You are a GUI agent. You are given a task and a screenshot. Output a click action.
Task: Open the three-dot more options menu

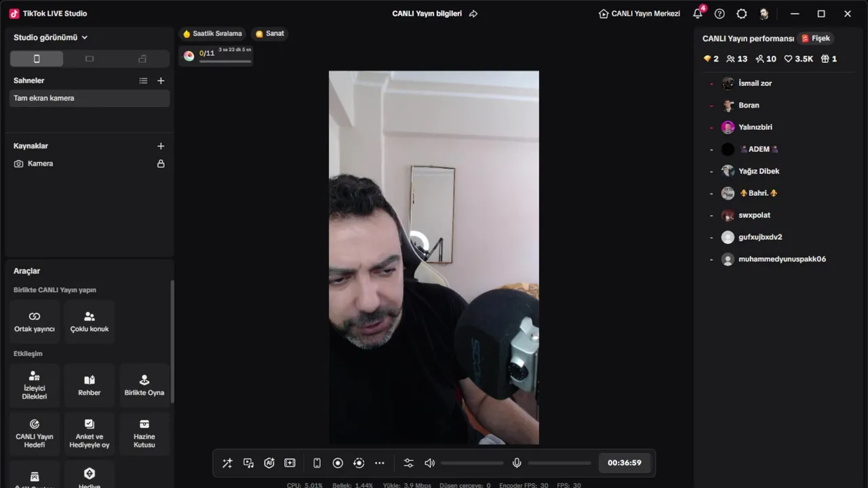[380, 463]
